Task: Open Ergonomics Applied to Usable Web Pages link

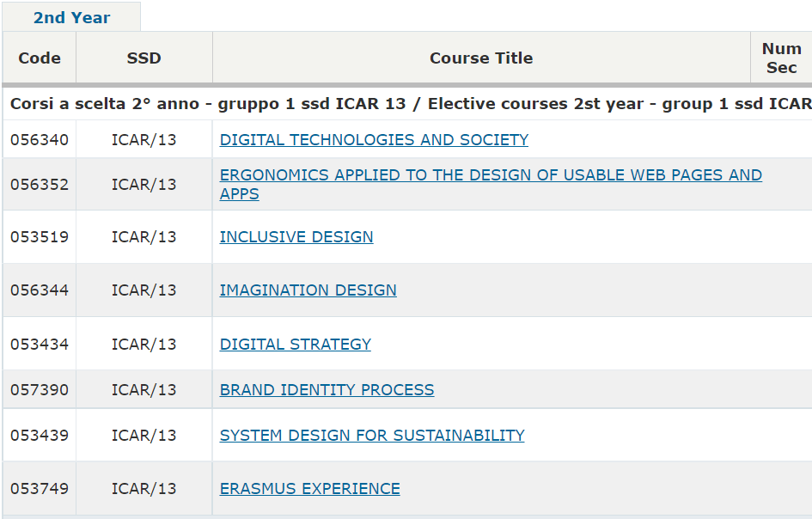Action: pos(491,185)
